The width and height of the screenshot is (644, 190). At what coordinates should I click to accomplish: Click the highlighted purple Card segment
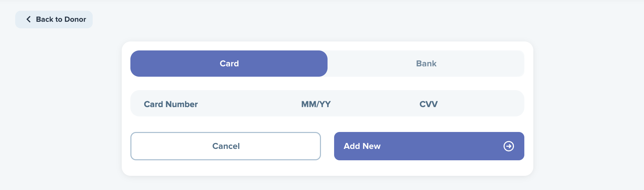tap(229, 64)
